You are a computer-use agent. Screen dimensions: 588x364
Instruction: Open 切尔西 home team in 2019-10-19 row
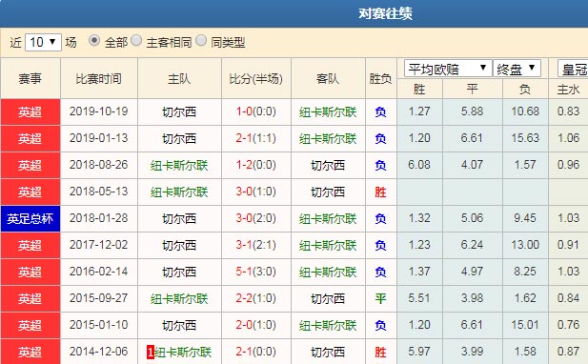click(179, 112)
